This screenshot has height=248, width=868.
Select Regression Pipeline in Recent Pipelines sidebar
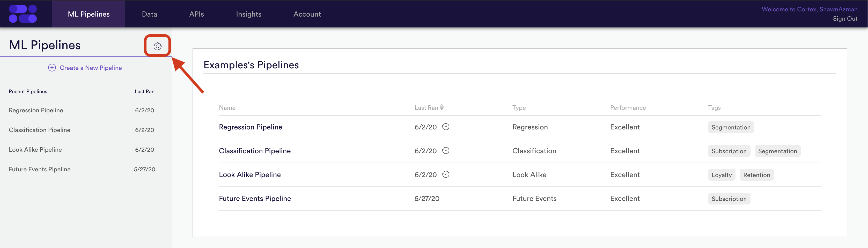click(36, 110)
